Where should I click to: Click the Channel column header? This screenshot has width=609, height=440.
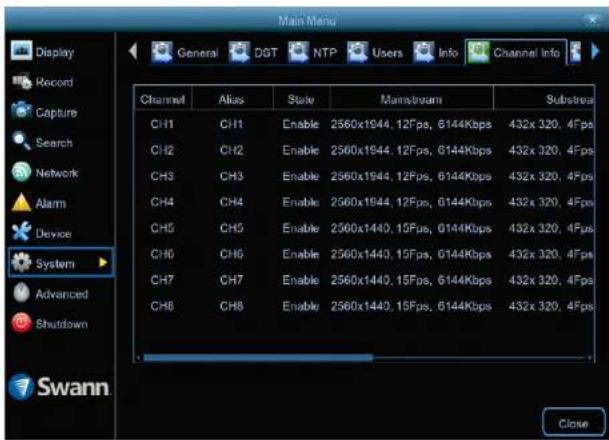163,99
